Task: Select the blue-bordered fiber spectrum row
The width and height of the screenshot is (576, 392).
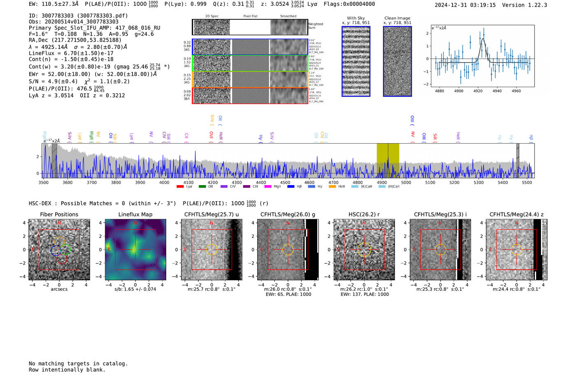Action: coord(250,47)
